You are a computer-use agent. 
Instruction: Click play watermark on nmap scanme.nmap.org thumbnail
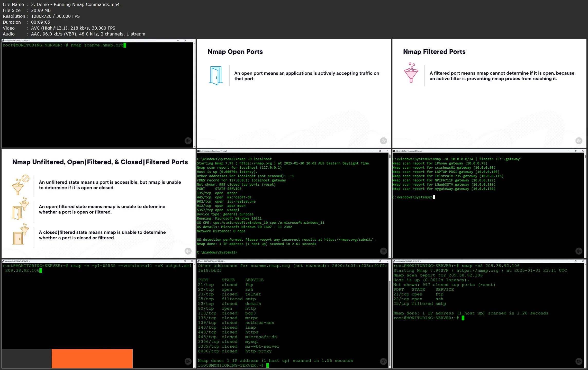pyautogui.click(x=188, y=141)
